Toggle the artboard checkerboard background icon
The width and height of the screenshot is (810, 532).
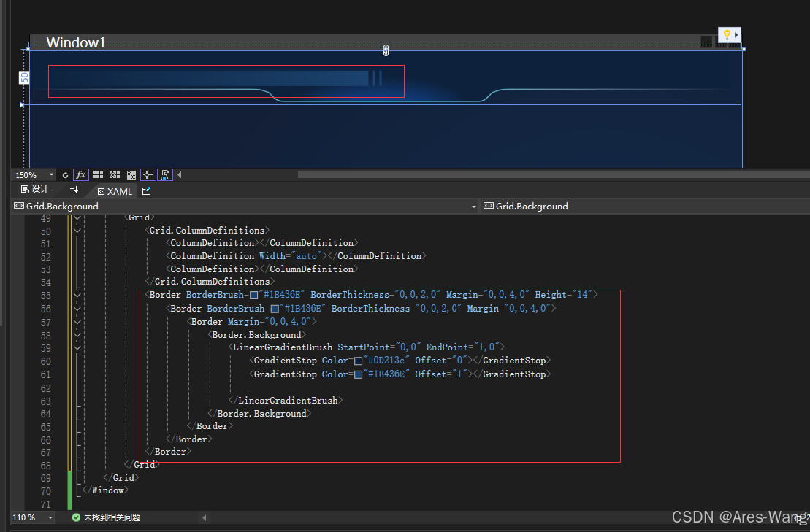point(131,175)
